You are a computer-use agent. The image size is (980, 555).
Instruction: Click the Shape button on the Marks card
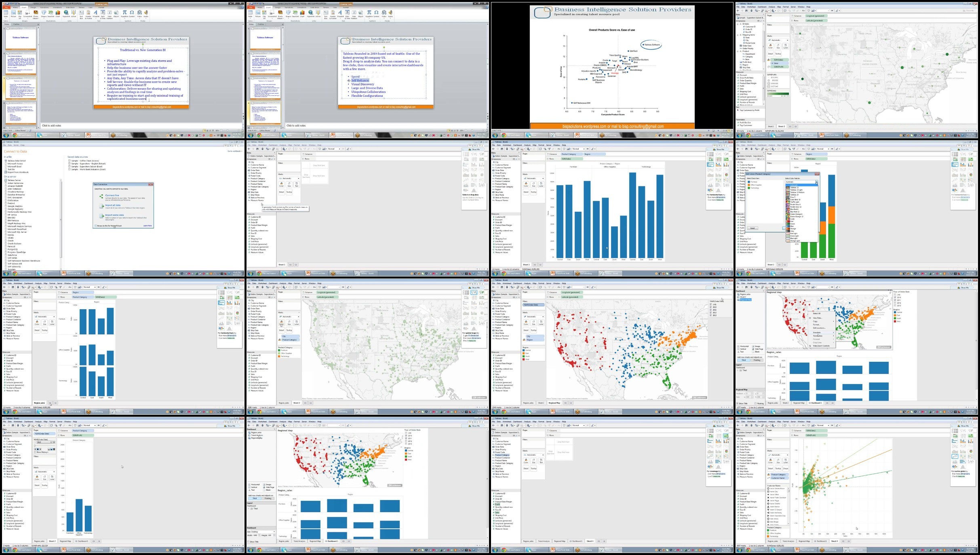(x=786, y=468)
